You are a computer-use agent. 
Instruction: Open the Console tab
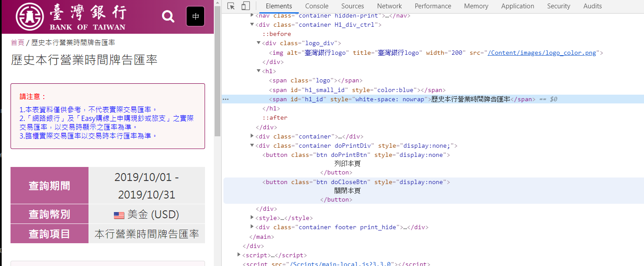point(317,6)
